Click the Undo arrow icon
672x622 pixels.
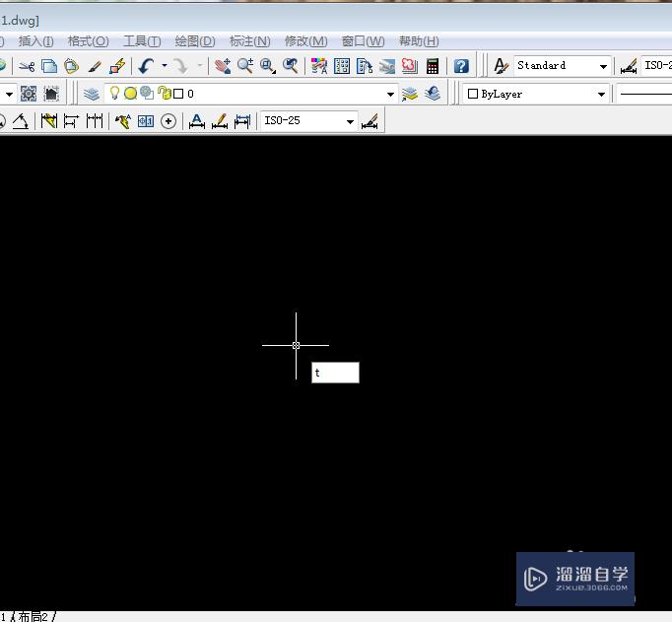pyautogui.click(x=146, y=66)
